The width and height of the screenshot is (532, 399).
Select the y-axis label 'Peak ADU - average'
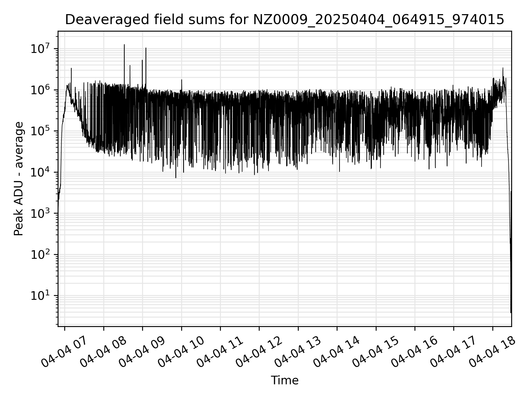coord(19,179)
